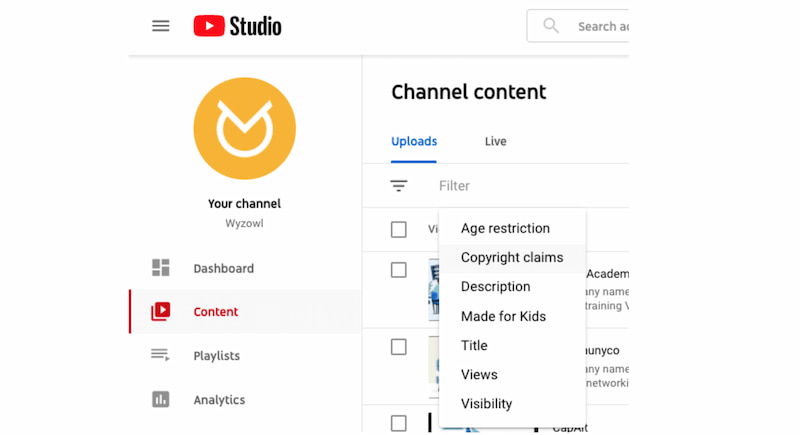800x435 pixels.
Task: Switch to the Live tab
Action: 495,141
